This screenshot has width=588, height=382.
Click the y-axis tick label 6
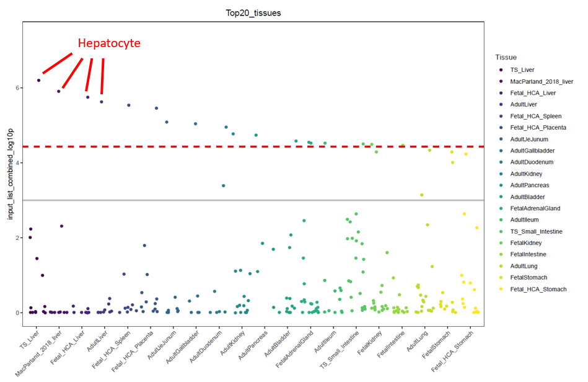click(x=17, y=88)
